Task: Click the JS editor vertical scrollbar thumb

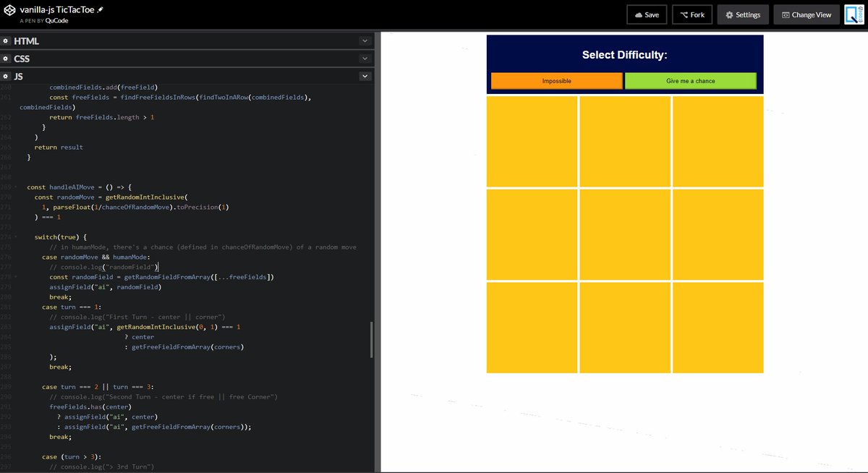Action: 372,340
